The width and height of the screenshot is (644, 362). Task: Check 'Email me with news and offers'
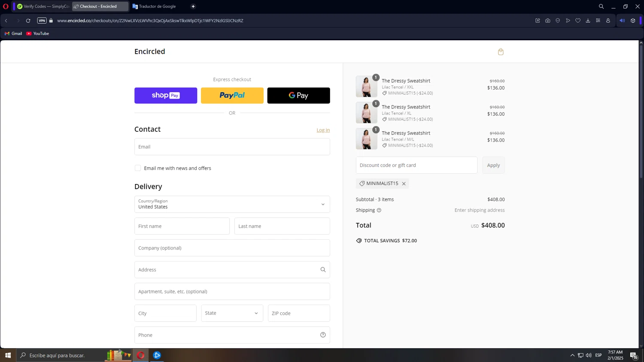138,168
